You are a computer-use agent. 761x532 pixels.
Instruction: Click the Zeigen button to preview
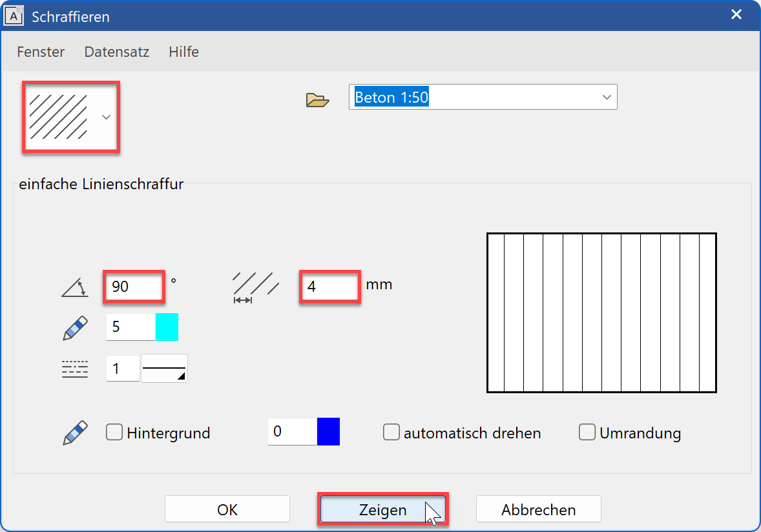(x=382, y=509)
